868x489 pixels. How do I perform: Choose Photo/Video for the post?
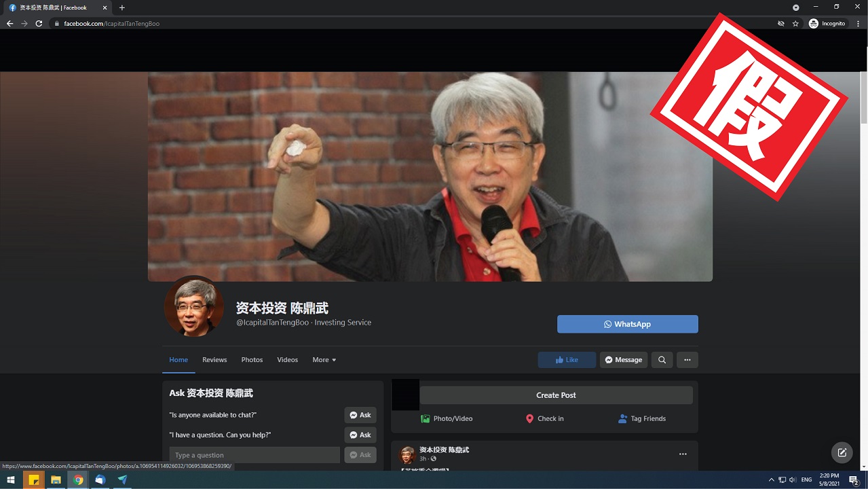[x=447, y=418]
